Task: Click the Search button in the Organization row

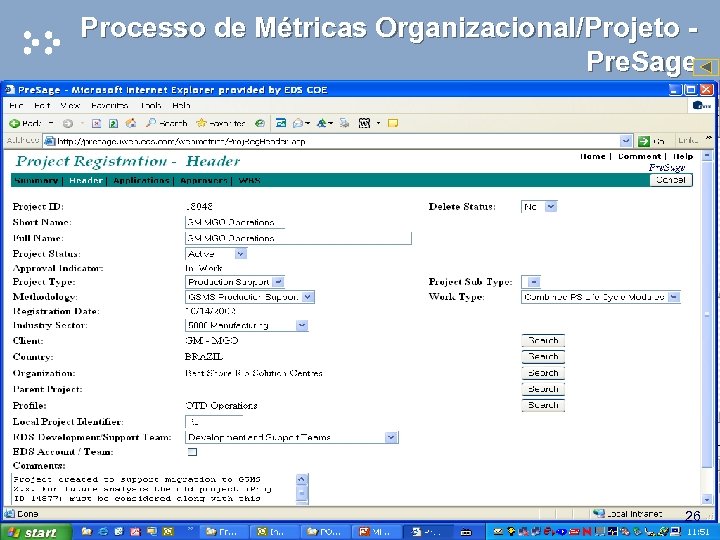Action: 543,373
